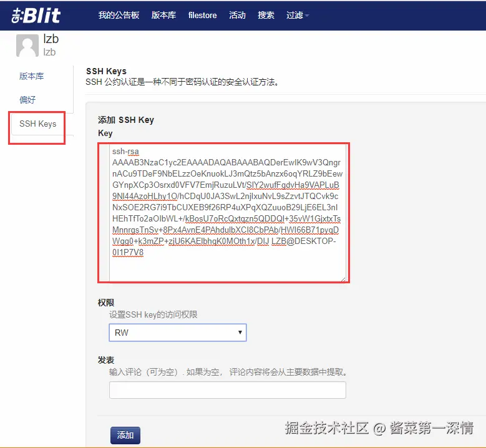This screenshot has width=486, height=448.
Task: Click the 添加 button
Action: coord(125,436)
